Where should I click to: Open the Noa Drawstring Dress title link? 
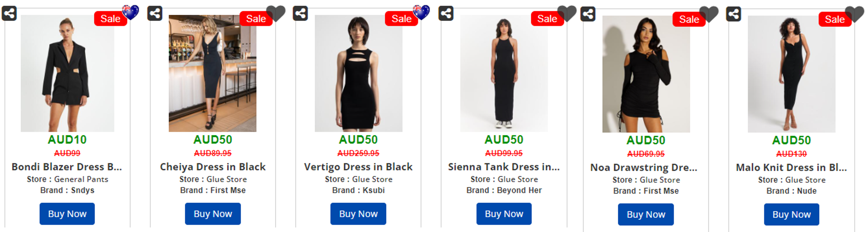pos(643,168)
